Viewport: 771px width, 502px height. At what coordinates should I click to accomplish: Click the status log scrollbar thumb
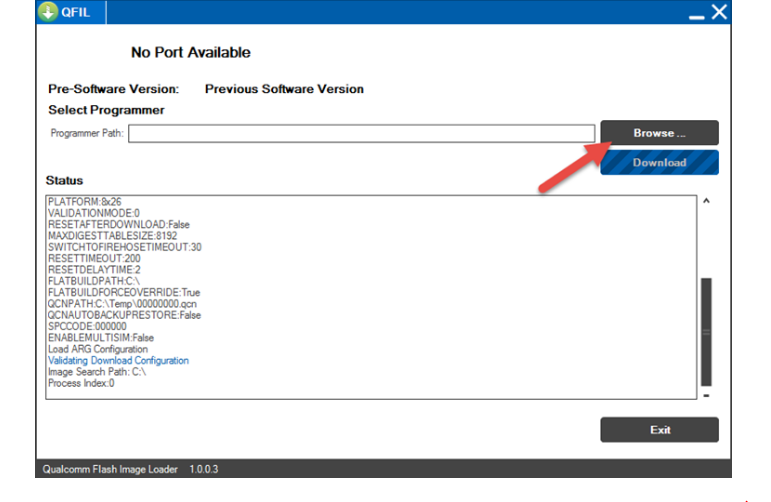pyautogui.click(x=706, y=332)
